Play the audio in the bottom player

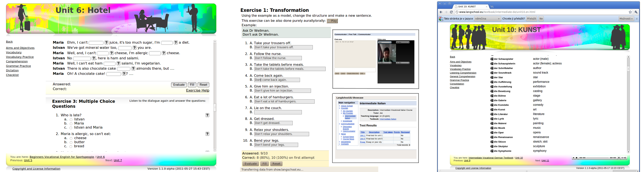click(x=574, y=158)
